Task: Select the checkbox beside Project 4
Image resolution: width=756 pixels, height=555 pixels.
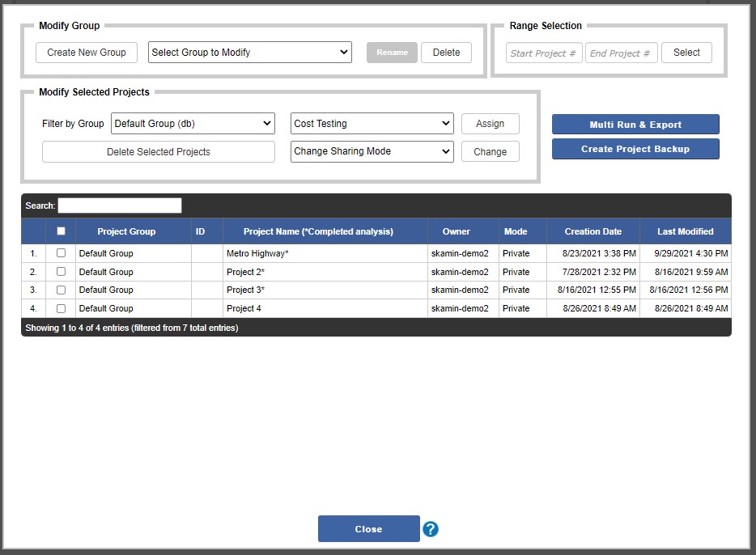Action: tap(61, 308)
